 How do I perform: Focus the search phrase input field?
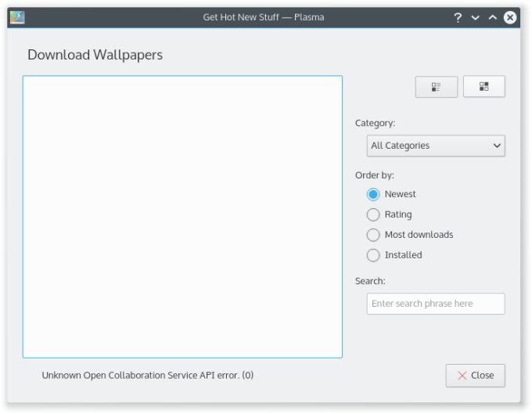[x=436, y=304]
